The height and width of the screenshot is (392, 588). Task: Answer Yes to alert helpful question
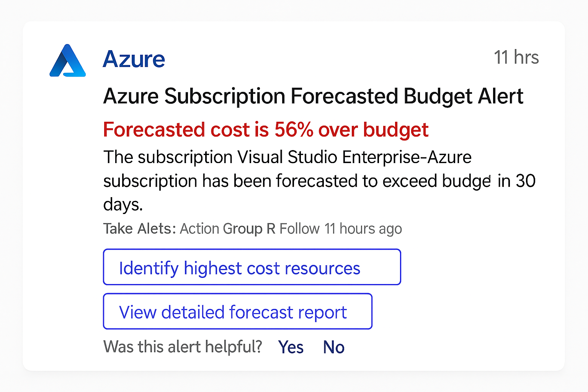[291, 347]
